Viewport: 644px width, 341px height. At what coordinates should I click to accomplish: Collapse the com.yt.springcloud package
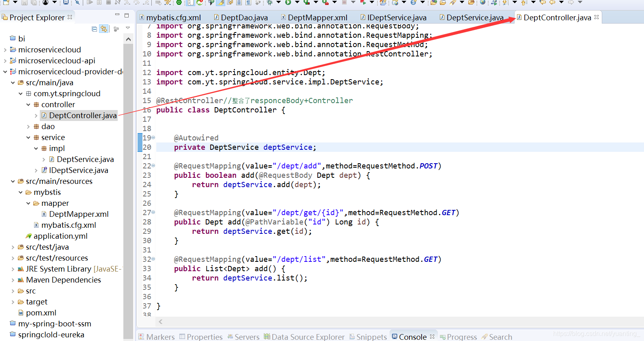[20, 94]
